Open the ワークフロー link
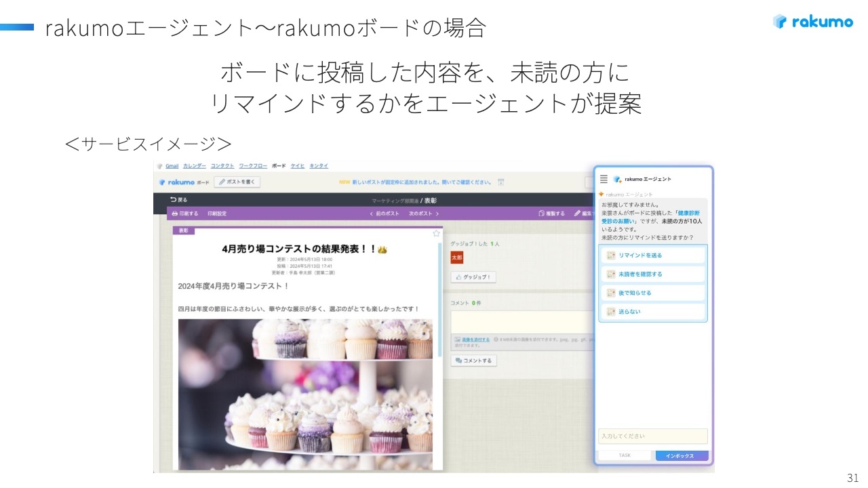868x488 pixels. (252, 165)
